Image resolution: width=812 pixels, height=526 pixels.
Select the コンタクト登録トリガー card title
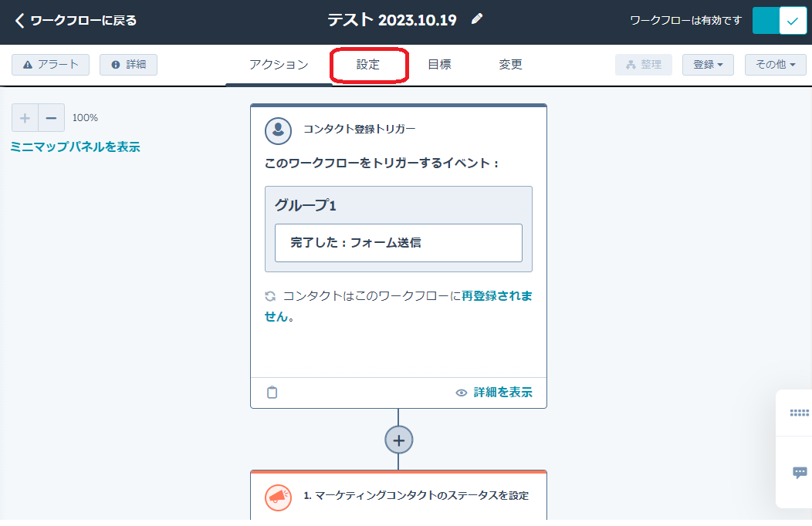[360, 129]
